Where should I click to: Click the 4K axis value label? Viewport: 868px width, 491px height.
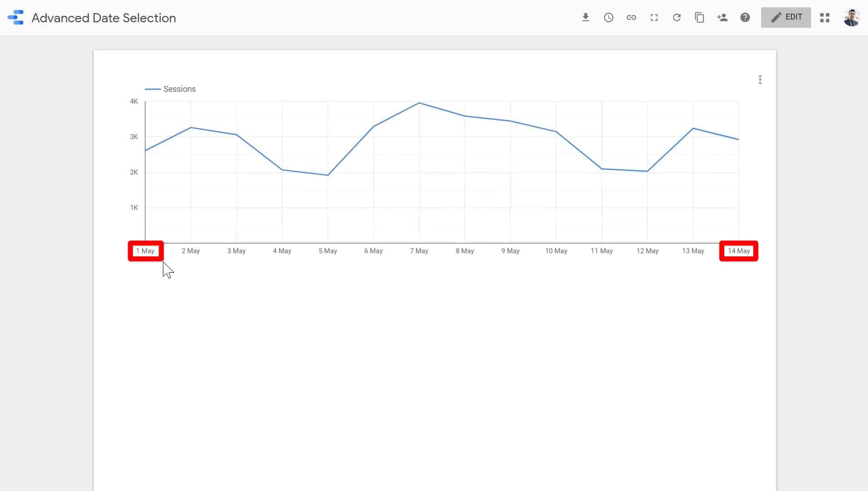[133, 101]
